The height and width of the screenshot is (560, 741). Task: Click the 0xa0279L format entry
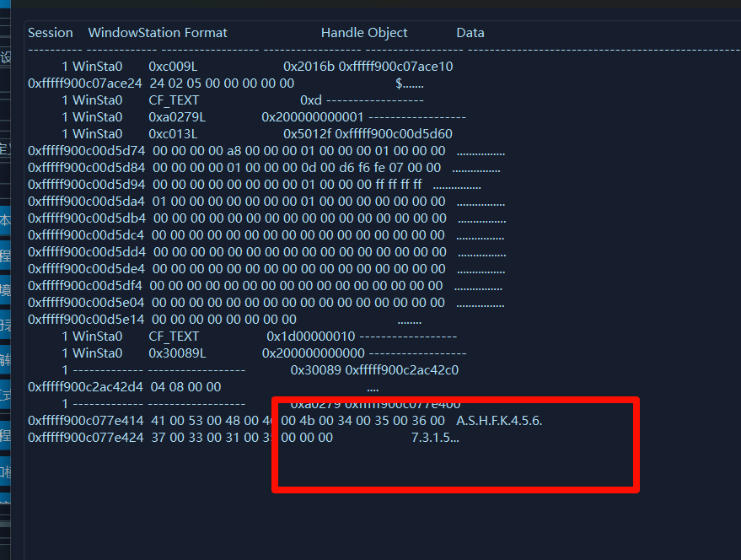click(x=177, y=117)
